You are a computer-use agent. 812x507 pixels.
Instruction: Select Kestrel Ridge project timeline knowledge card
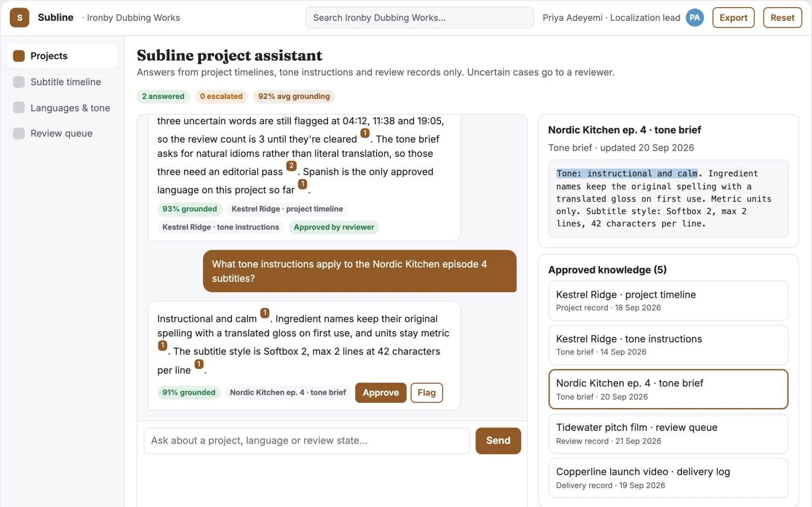(668, 300)
